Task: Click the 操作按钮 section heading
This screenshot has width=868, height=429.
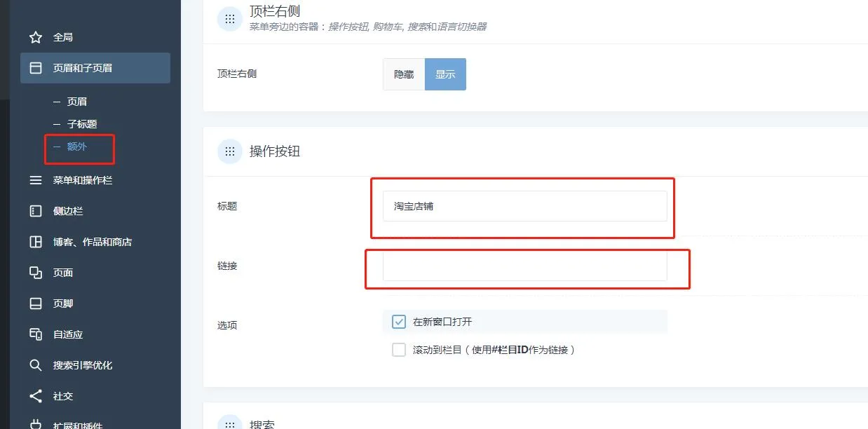Action: pos(275,151)
